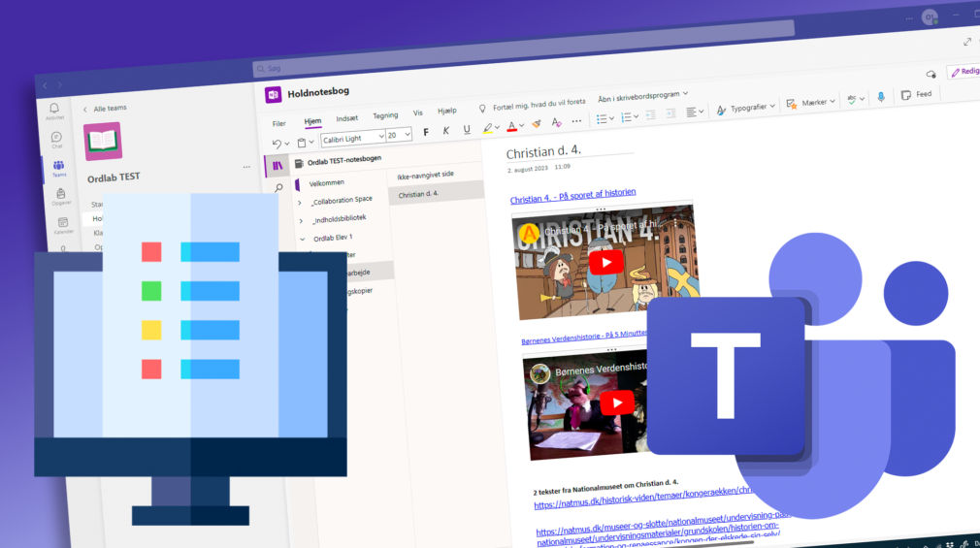Go back with Teams back arrow
The height and width of the screenshot is (548, 980).
coord(45,85)
